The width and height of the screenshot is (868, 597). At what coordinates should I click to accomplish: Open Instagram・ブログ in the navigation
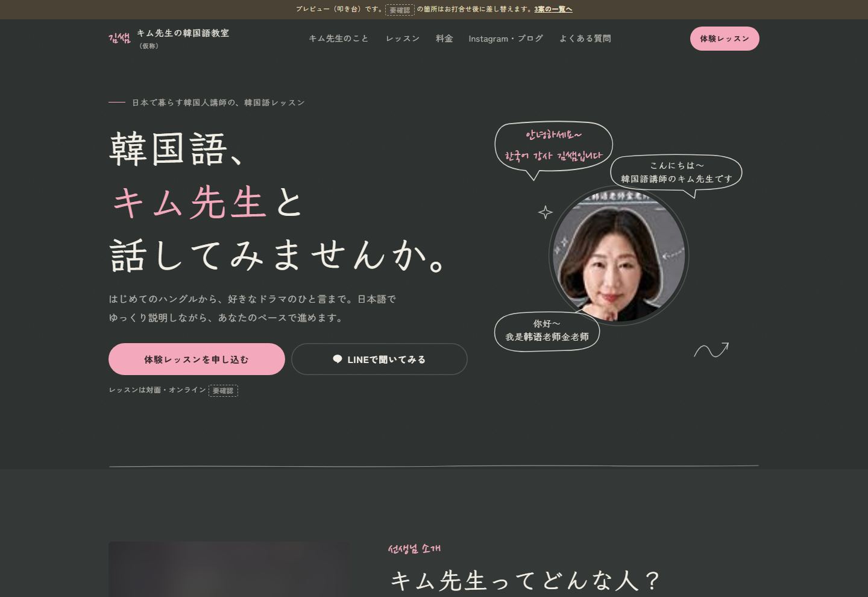pyautogui.click(x=506, y=39)
